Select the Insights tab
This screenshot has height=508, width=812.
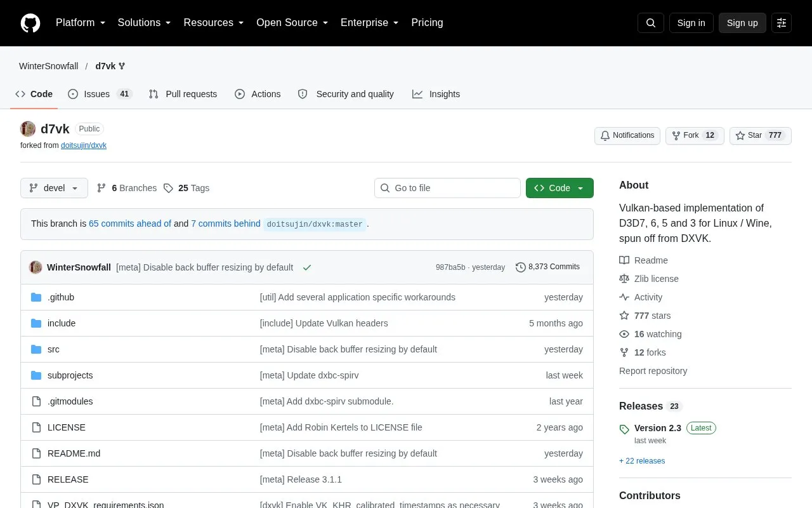click(x=436, y=94)
